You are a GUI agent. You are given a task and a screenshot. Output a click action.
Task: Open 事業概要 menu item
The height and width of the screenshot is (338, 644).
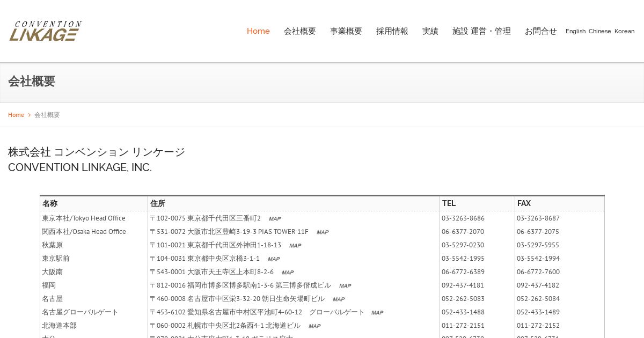[346, 31]
